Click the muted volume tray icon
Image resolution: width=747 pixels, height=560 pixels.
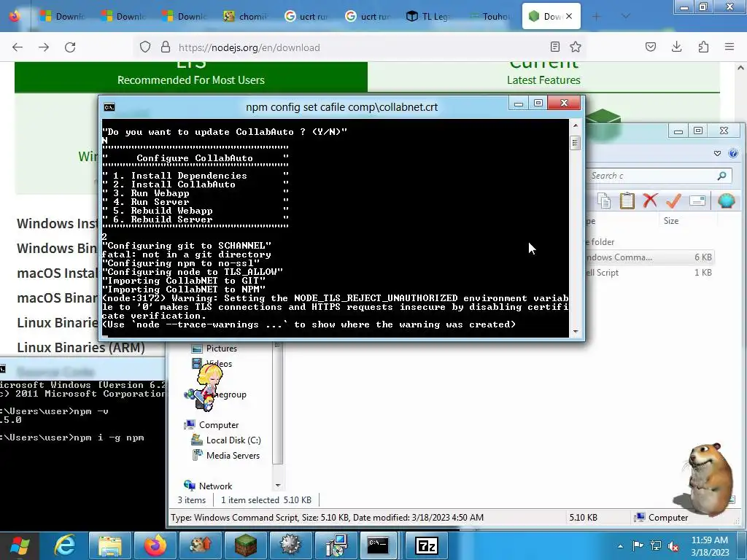click(673, 545)
